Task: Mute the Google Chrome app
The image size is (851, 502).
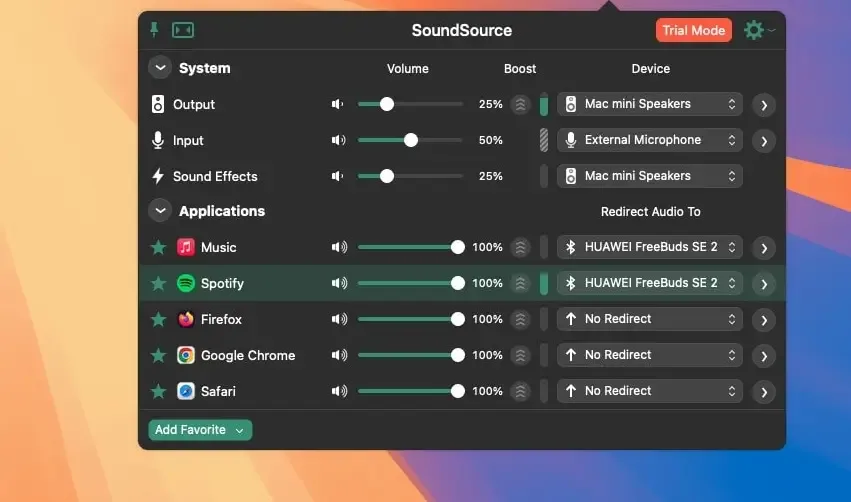Action: point(339,355)
